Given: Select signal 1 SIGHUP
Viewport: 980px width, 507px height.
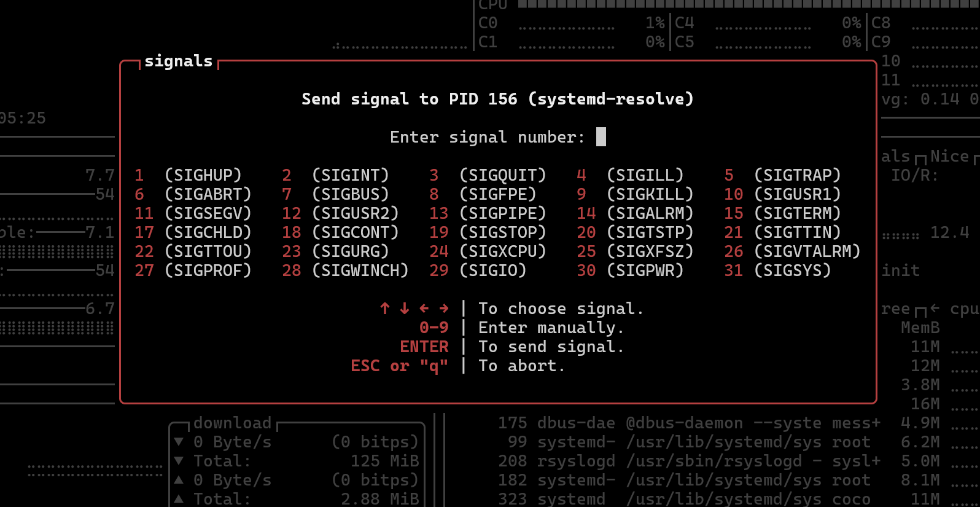Looking at the screenshot, I should [189, 175].
